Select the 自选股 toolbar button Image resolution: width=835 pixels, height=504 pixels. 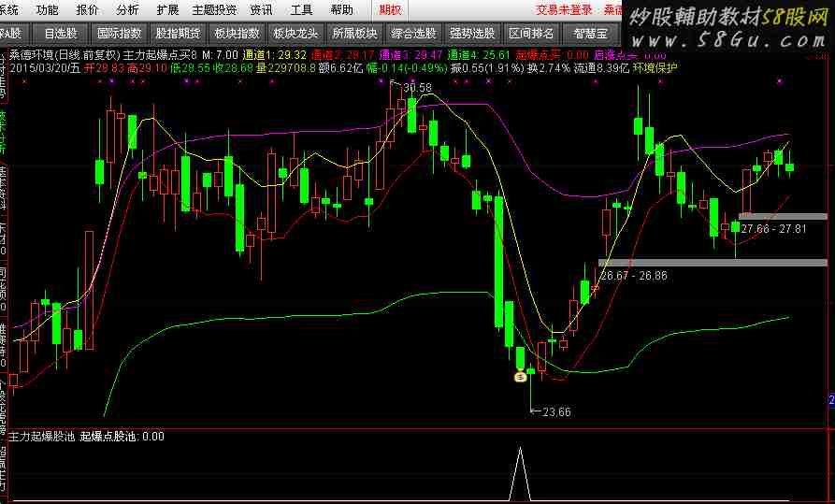[x=61, y=33]
